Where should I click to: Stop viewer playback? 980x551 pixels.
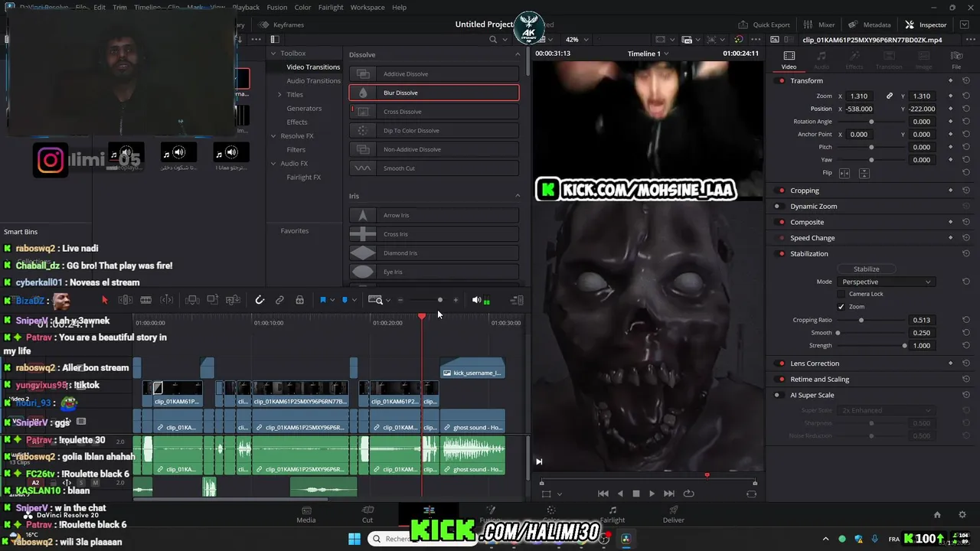coord(635,494)
